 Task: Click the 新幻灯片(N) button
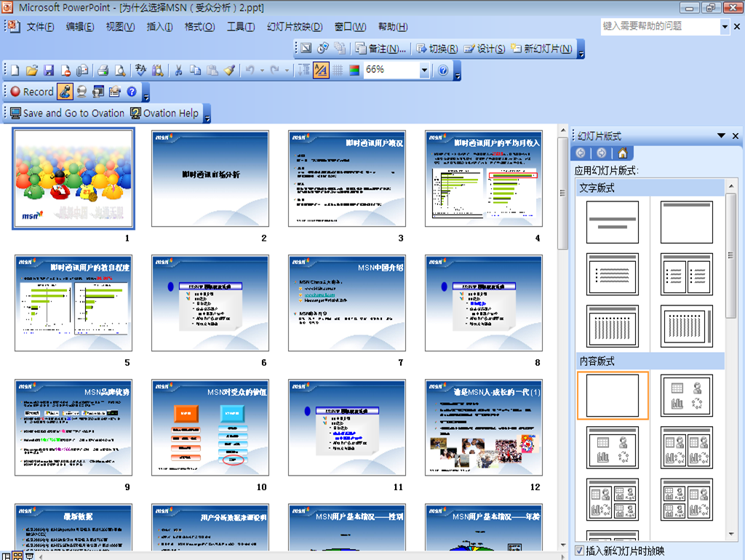click(x=541, y=49)
